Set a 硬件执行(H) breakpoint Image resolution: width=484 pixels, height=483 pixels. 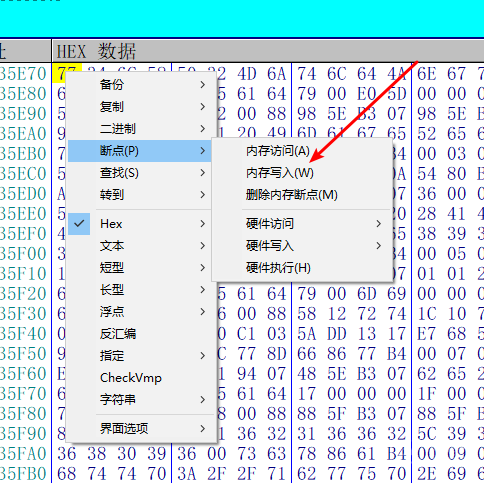click(x=302, y=268)
